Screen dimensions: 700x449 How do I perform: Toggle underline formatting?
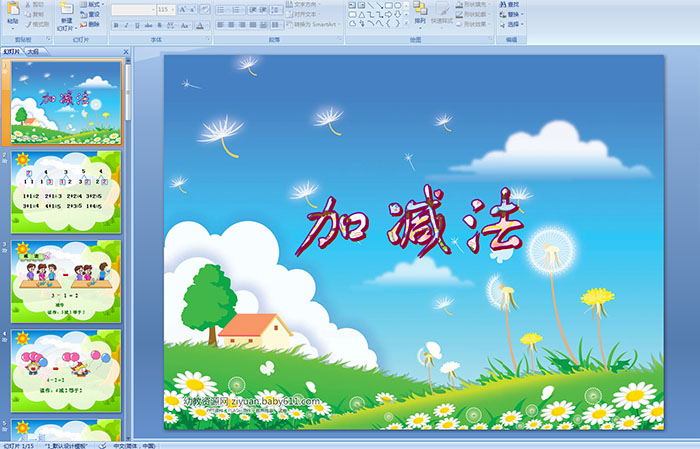(137, 25)
